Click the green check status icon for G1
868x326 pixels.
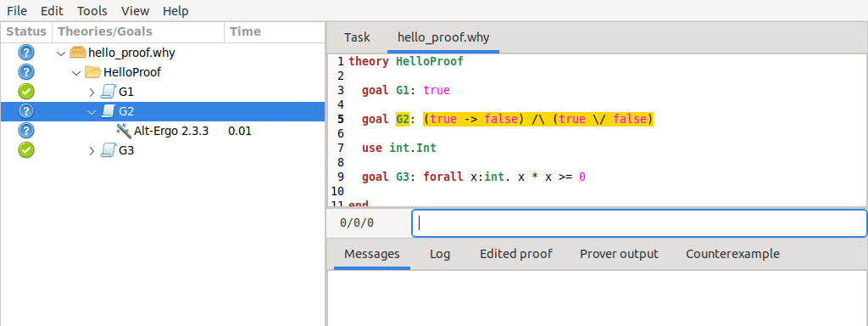tap(26, 92)
